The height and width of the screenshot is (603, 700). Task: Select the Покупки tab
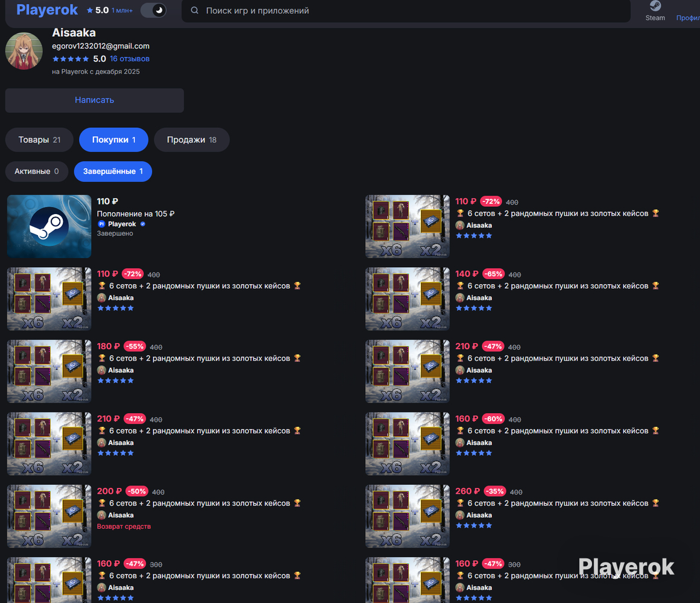[113, 140]
